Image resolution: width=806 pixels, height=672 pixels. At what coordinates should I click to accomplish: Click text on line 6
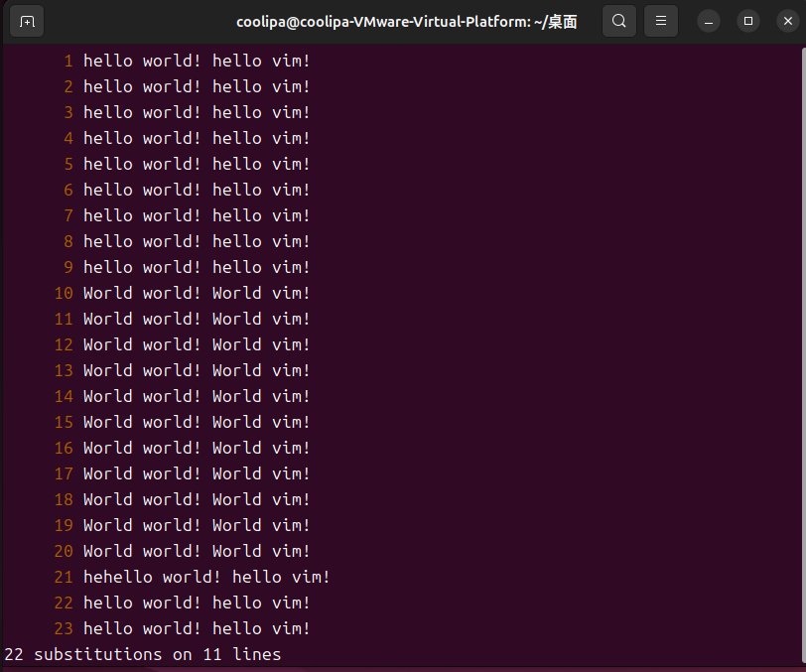pyautogui.click(x=197, y=190)
